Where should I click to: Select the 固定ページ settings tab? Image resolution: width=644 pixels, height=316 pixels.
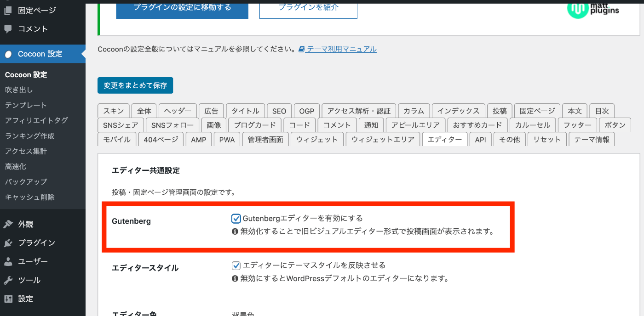point(537,111)
